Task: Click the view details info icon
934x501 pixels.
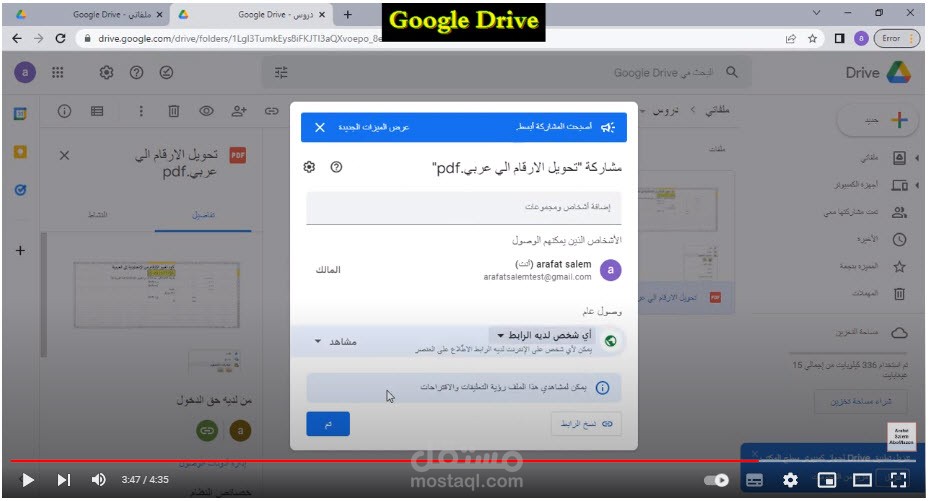Action: pos(64,111)
